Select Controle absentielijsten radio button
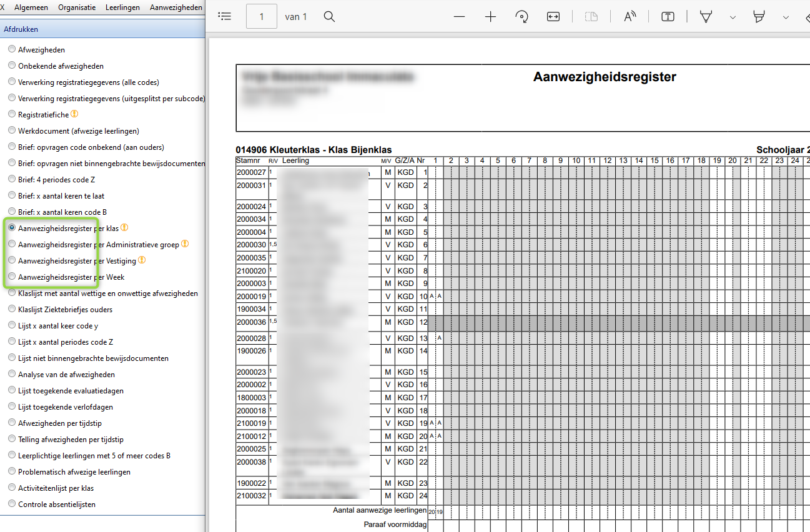The width and height of the screenshot is (810, 532). [12, 504]
